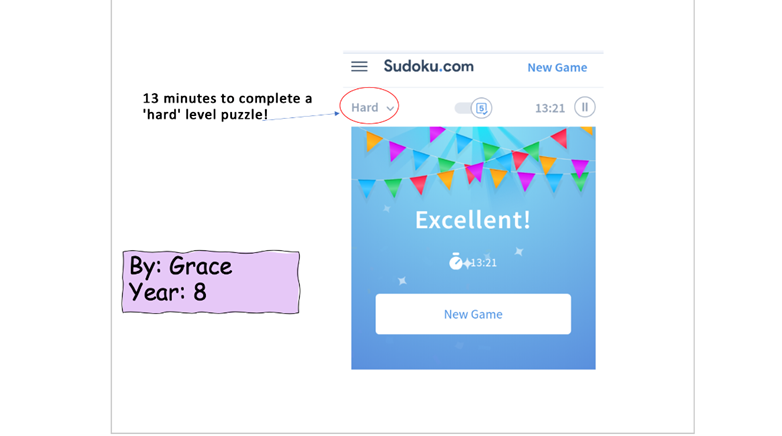782x436 pixels.
Task: Open the hamburger menu
Action: point(359,66)
